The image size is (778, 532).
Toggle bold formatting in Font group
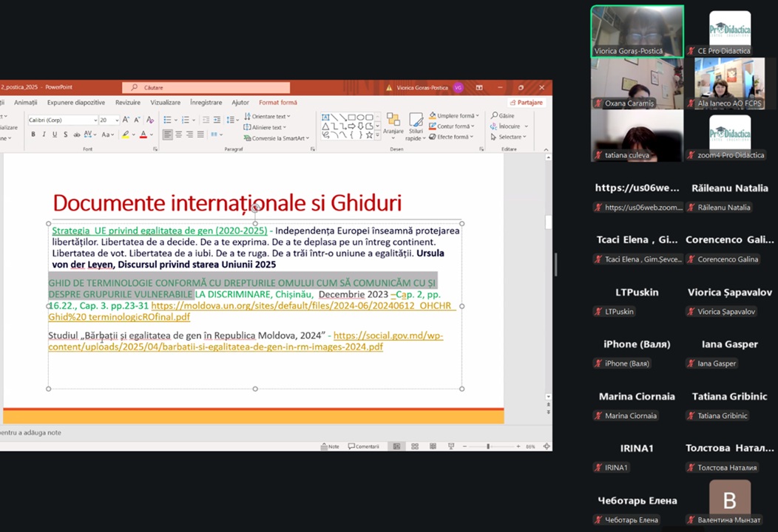pyautogui.click(x=33, y=134)
